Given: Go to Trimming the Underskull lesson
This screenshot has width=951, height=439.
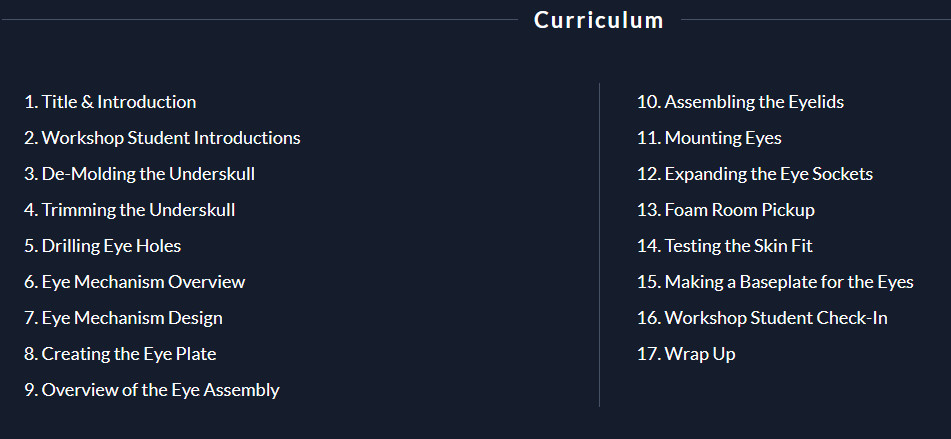Looking at the screenshot, I should click(x=129, y=210).
